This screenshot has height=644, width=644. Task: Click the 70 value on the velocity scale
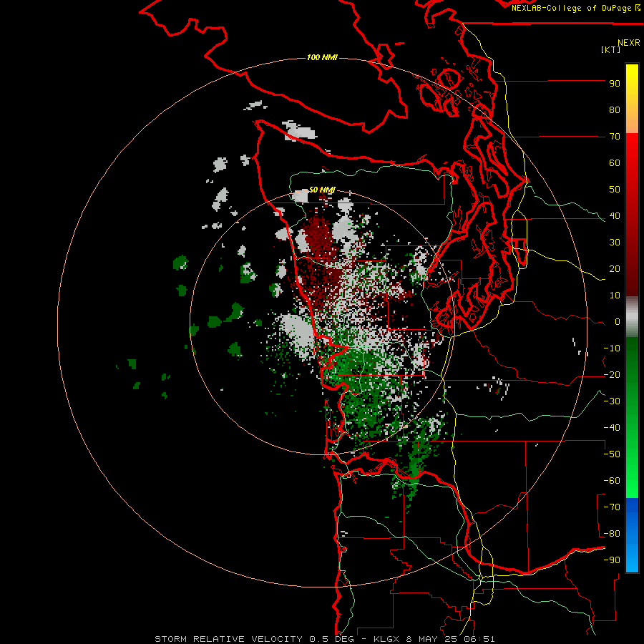click(615, 137)
